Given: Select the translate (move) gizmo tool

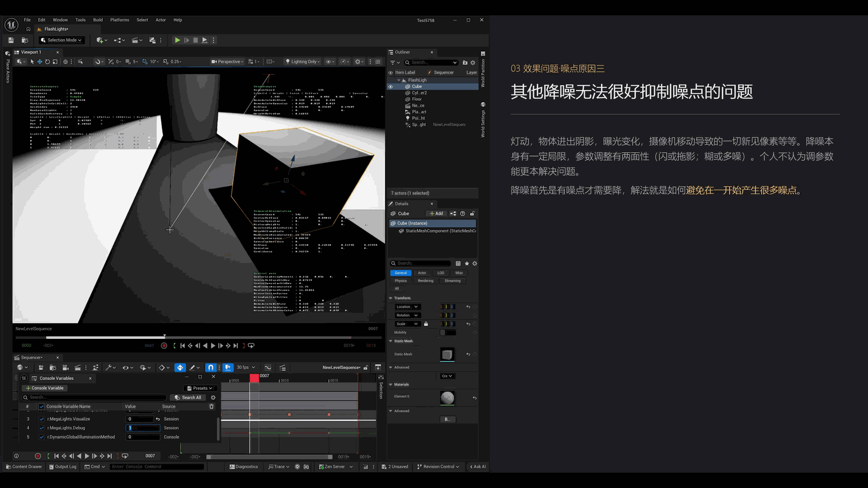Looking at the screenshot, I should pyautogui.click(x=40, y=62).
